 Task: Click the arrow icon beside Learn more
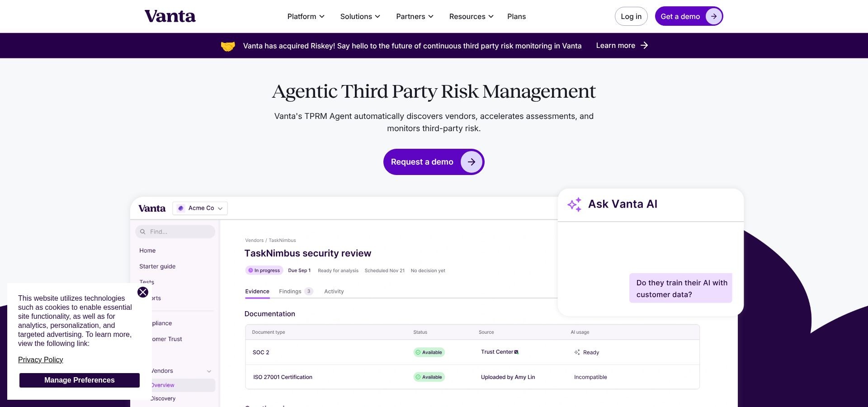pos(645,45)
